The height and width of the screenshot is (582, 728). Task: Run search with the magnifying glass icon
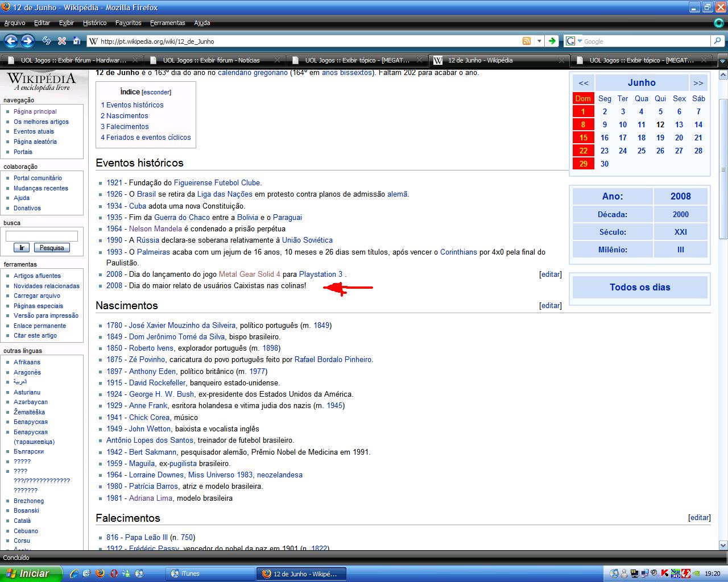(718, 41)
